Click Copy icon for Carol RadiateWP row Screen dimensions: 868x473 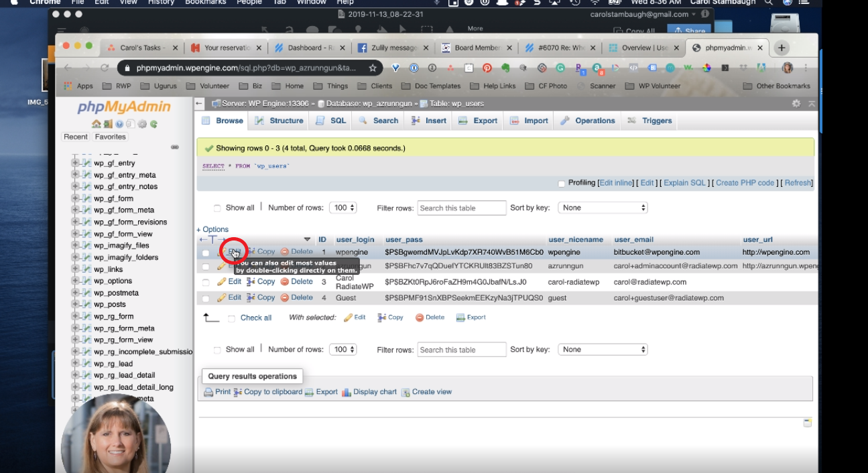[251, 282]
